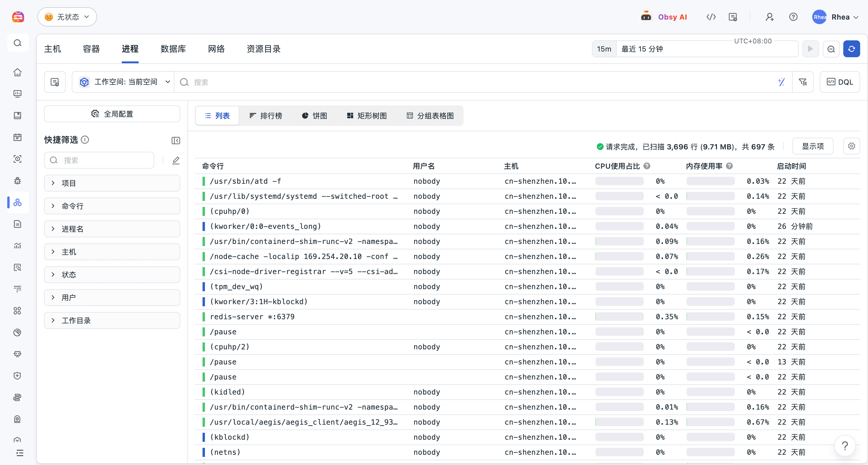The height and width of the screenshot is (465, 868).
Task: Open the 无状态 status dropdown
Action: point(67,17)
